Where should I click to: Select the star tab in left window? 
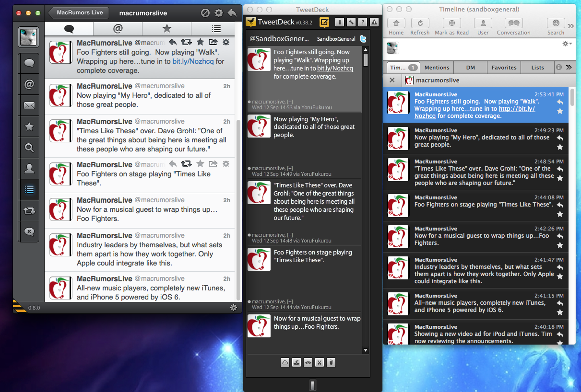(x=166, y=29)
